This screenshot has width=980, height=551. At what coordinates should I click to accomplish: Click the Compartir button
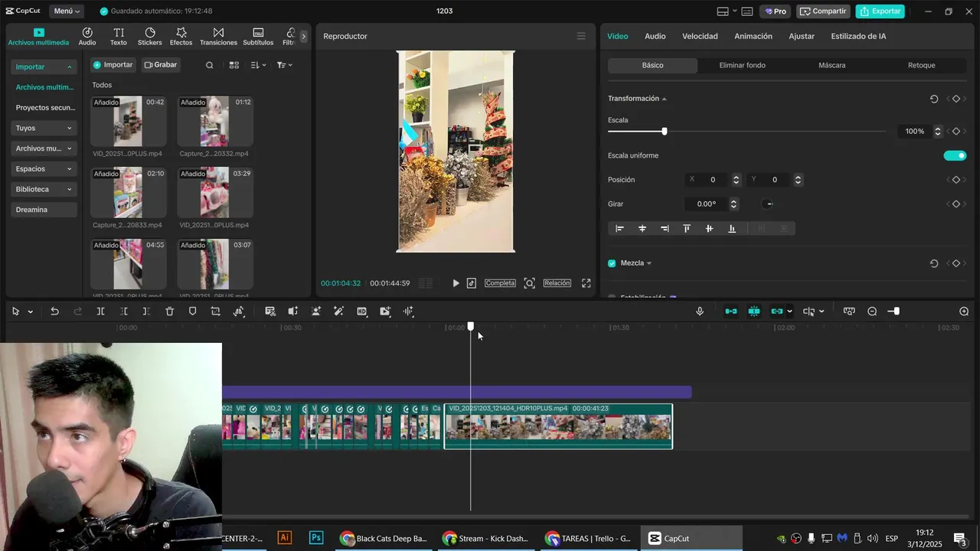(x=824, y=11)
